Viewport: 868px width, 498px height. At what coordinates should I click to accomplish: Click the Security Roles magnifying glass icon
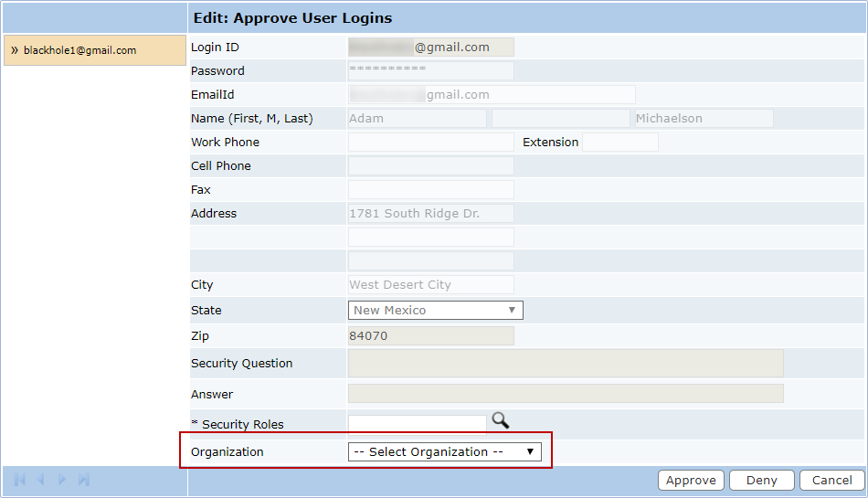[500, 420]
